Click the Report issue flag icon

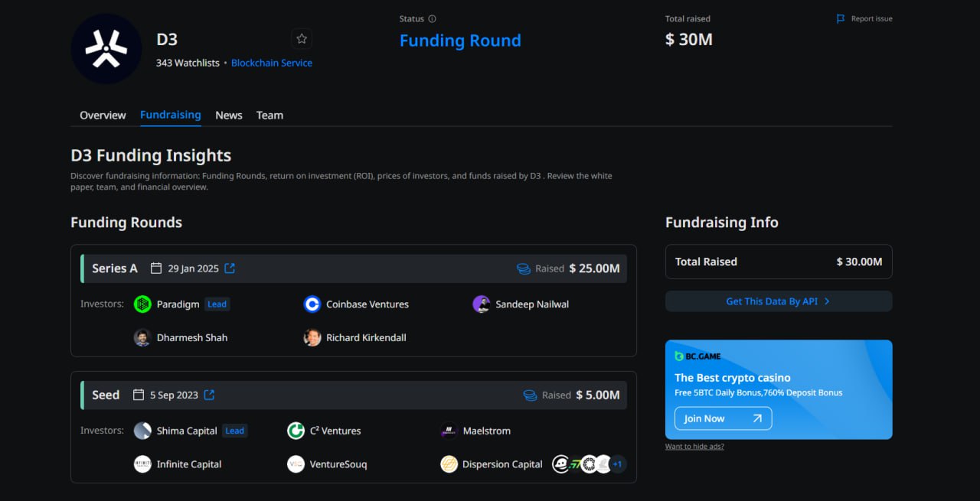point(841,19)
